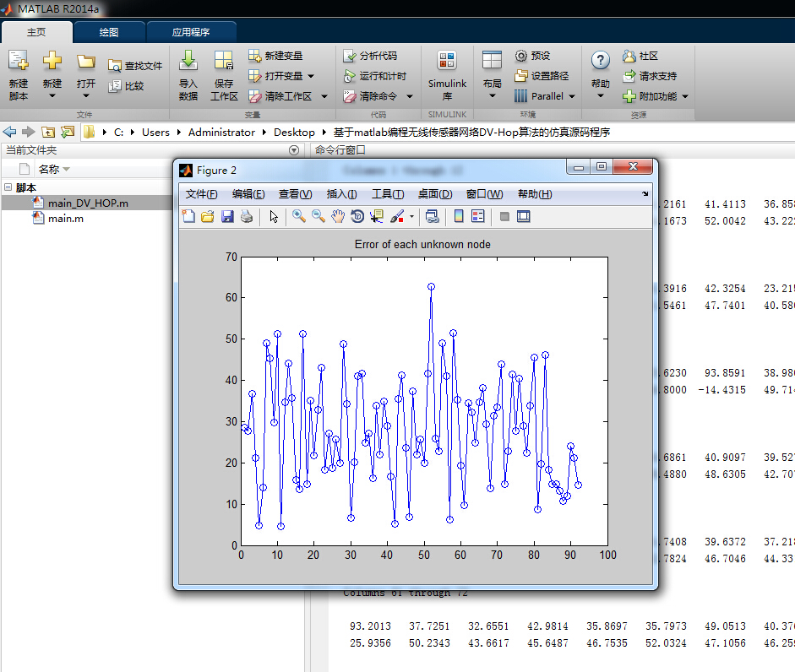Screen dimensions: 795x672
Task: Expand the Parallel dropdown
Action: (572, 96)
